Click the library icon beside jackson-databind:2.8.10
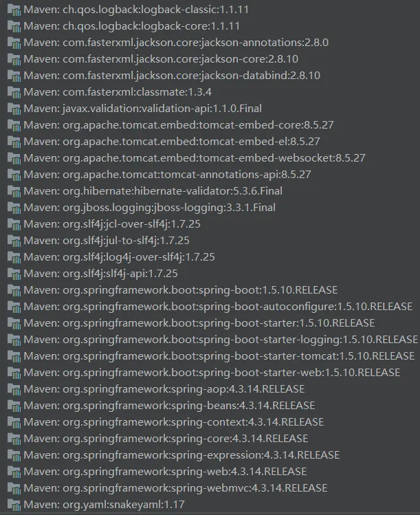420x515 pixels. 14,76
